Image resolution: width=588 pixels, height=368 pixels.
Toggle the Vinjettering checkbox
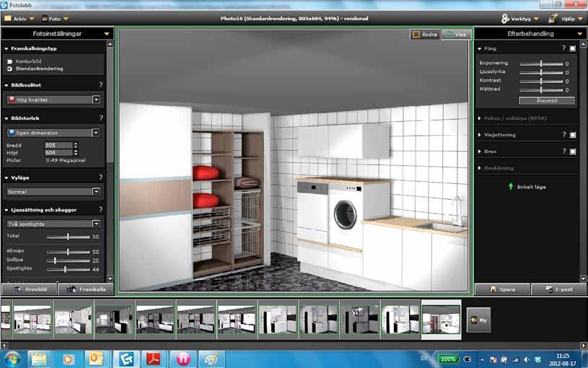tap(573, 135)
